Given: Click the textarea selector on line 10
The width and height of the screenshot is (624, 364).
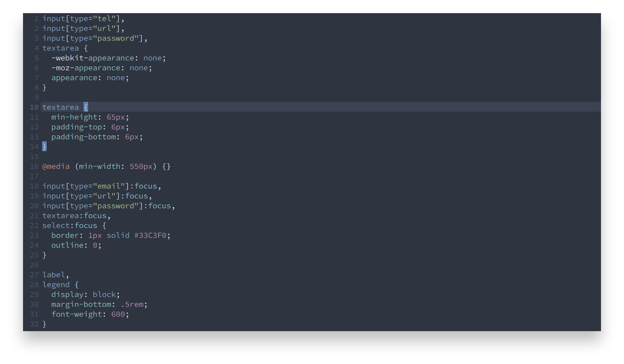Looking at the screenshot, I should click(x=60, y=107).
